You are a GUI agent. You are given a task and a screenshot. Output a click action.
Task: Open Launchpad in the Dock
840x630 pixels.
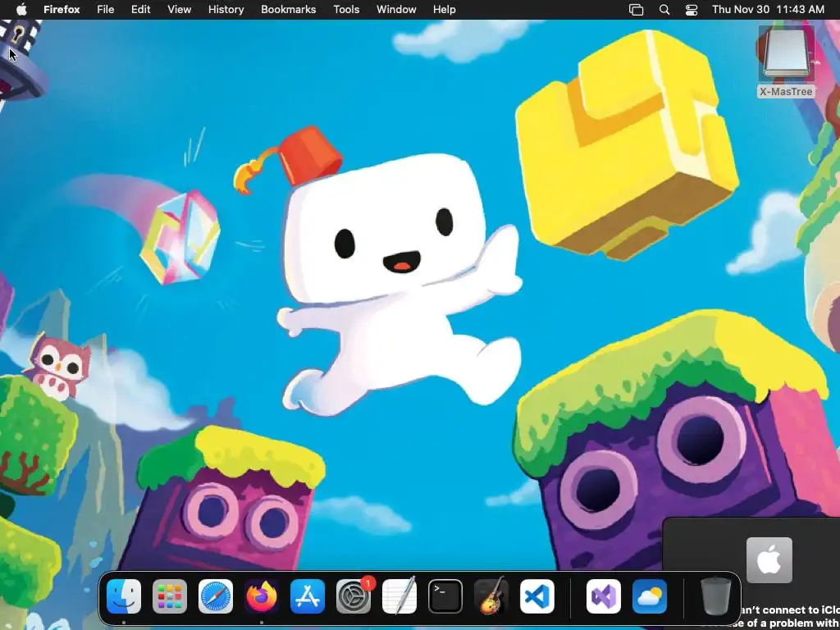tap(170, 596)
